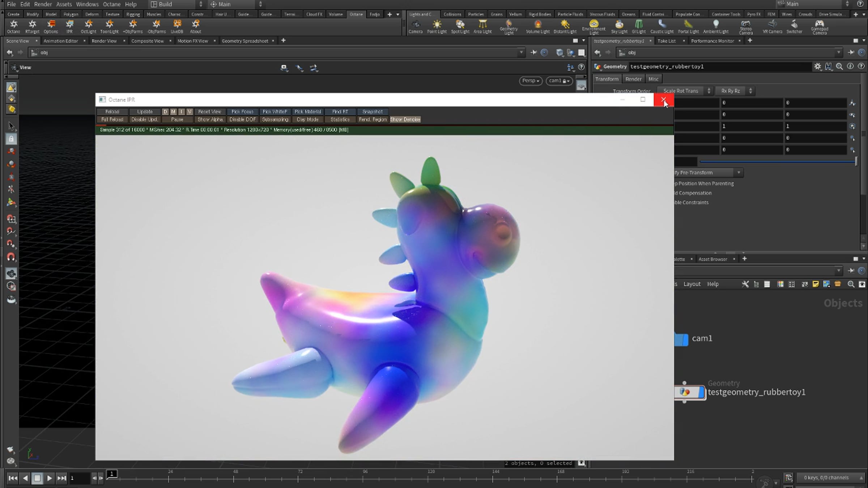Screen dimensions: 868x488
Task: Click Reload in Octane IPR
Action: (x=112, y=112)
